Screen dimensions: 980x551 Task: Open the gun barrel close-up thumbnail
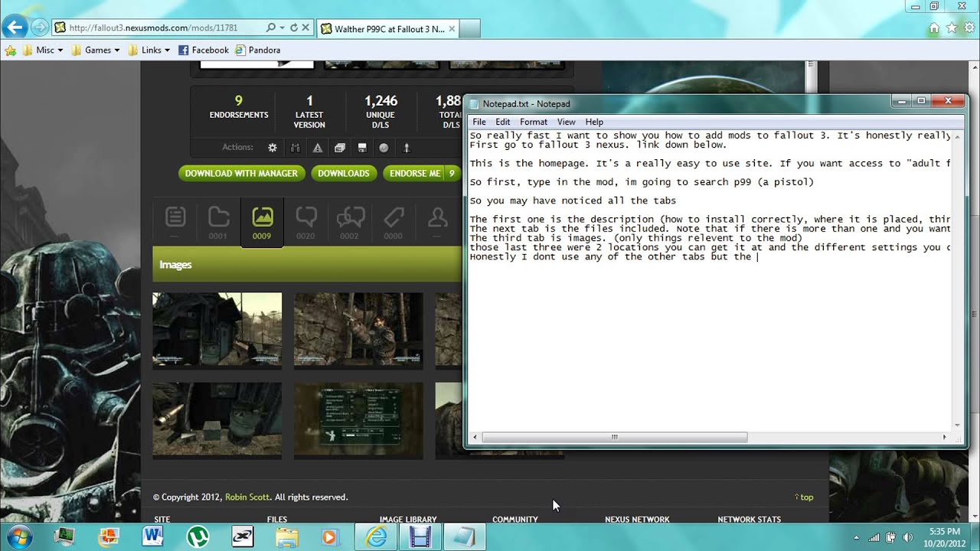pyautogui.click(x=217, y=419)
